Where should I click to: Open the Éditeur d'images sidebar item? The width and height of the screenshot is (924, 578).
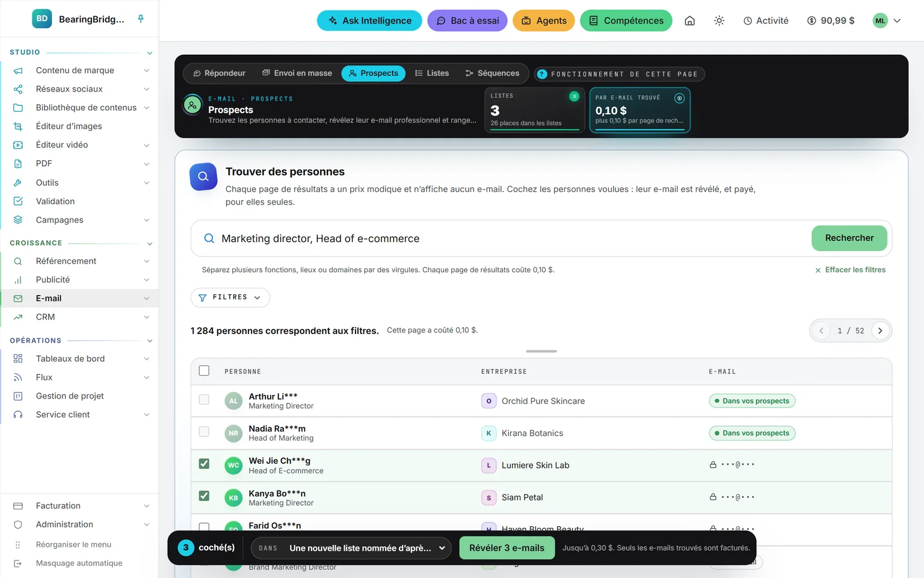(x=78, y=126)
